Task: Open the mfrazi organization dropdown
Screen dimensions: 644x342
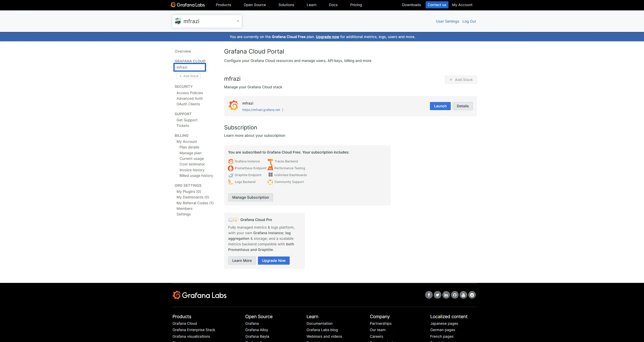Action: 207,21
